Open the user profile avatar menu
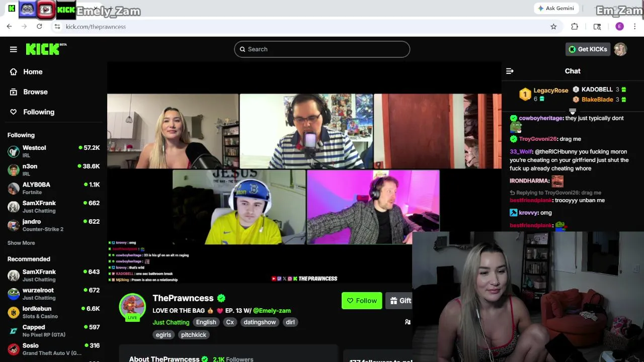 [620, 49]
